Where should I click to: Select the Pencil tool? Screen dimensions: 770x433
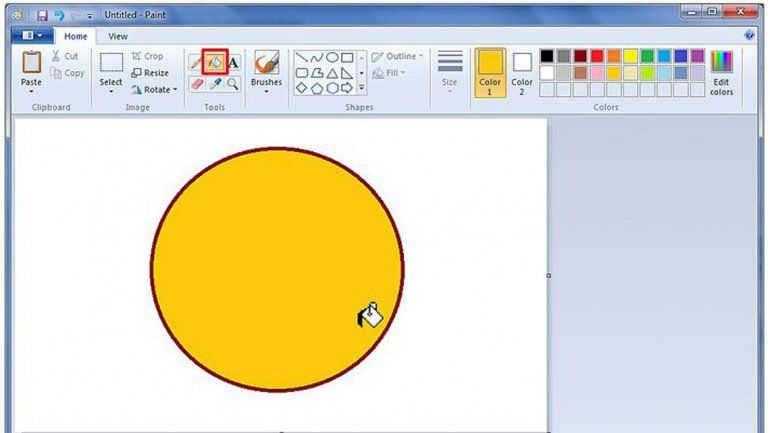(x=195, y=63)
